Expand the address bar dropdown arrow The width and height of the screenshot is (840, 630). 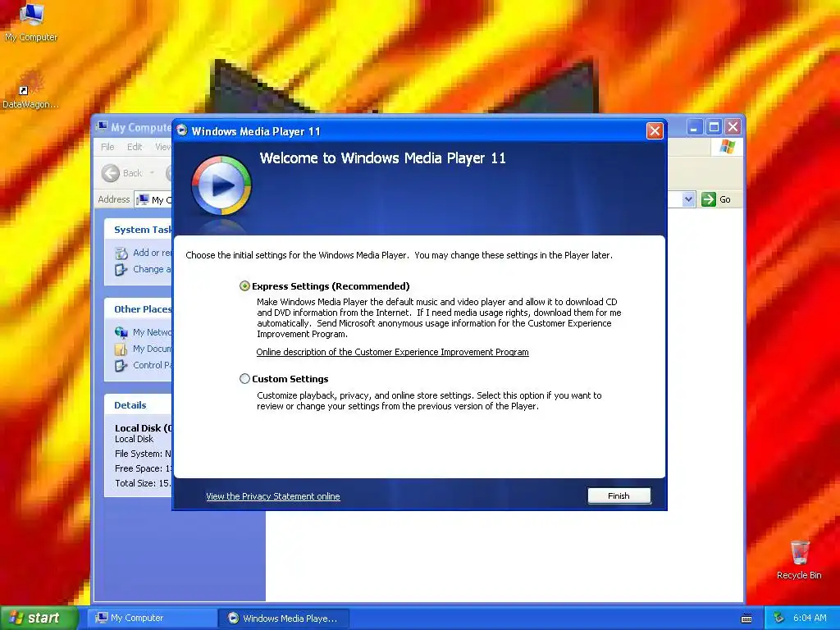click(x=688, y=199)
